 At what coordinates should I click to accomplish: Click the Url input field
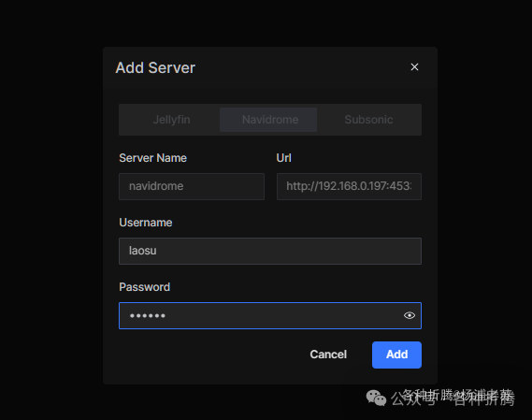click(349, 186)
